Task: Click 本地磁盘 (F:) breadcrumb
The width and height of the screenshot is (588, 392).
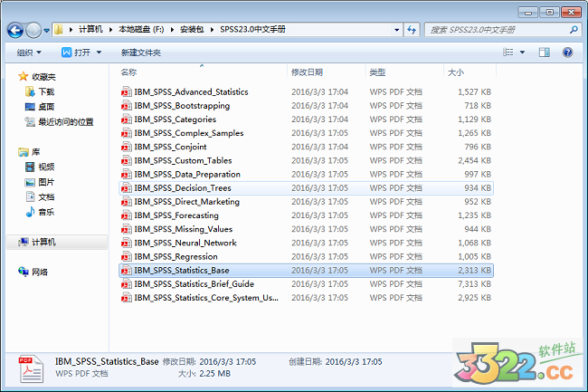Action: [141, 29]
